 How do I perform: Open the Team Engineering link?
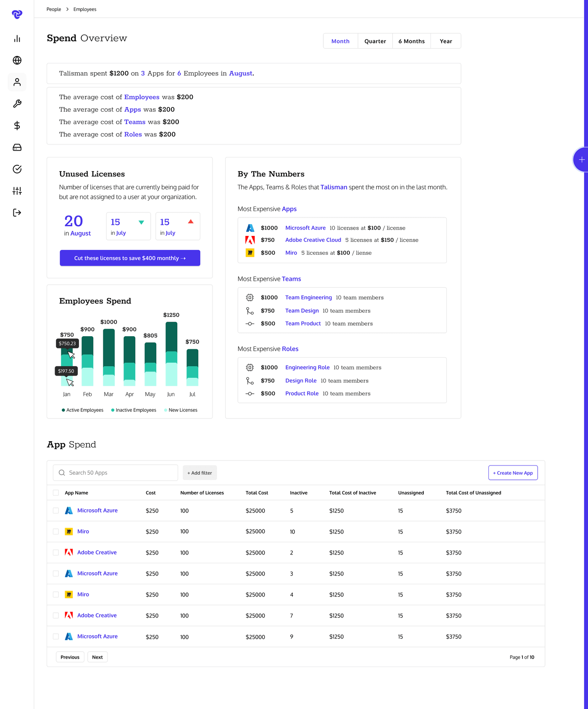[309, 298]
